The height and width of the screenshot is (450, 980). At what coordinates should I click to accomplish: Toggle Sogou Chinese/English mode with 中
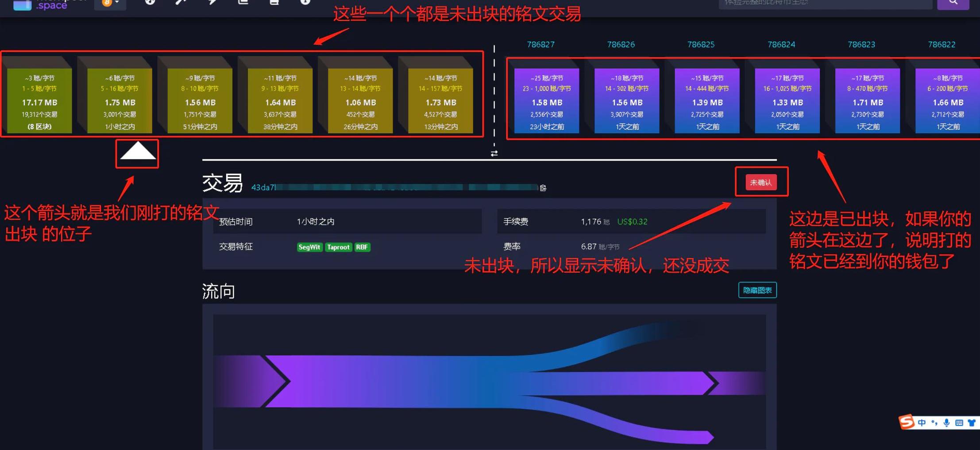pos(922,423)
